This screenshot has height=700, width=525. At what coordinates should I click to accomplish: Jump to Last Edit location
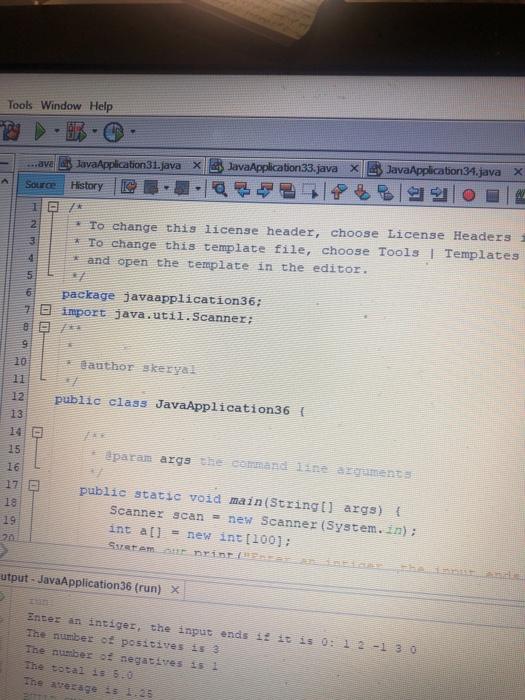tap(129, 187)
